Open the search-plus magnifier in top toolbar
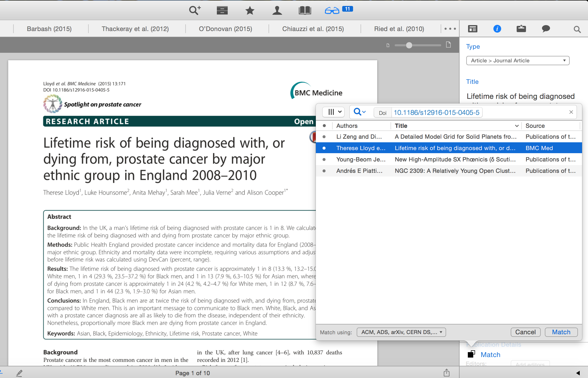 [x=195, y=10]
